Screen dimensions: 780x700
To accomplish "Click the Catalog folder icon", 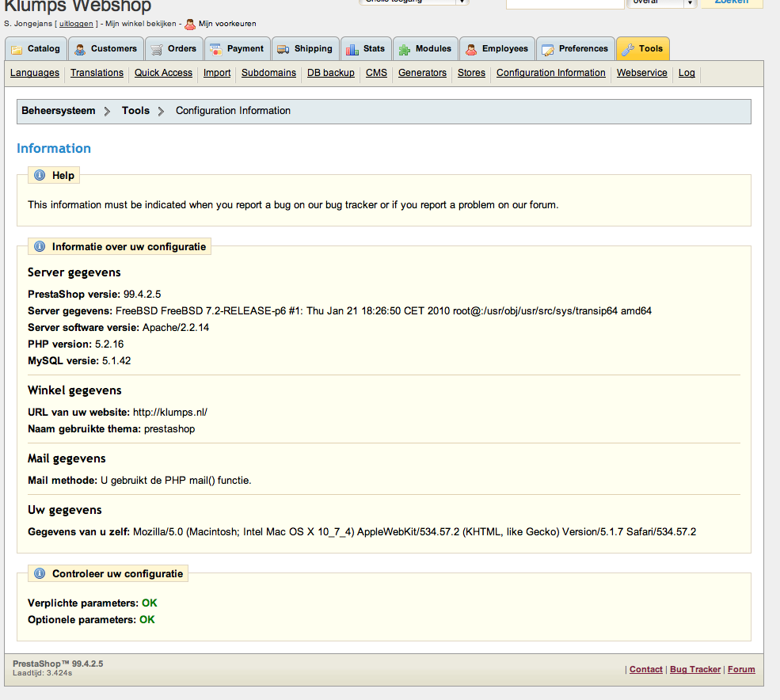I will pos(17,49).
